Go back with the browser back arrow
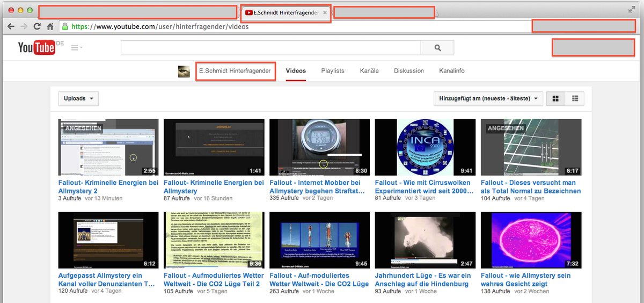 [11, 26]
